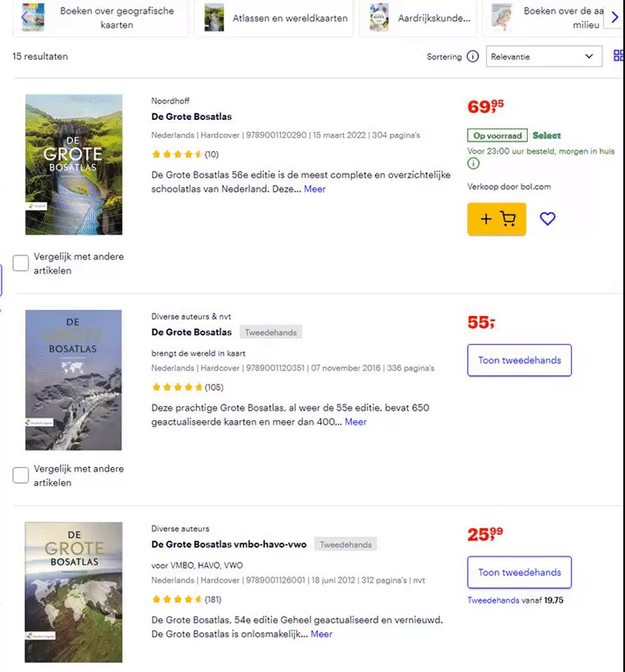625x672 pixels.
Task: Click the 15 resultaten count
Action: point(40,56)
